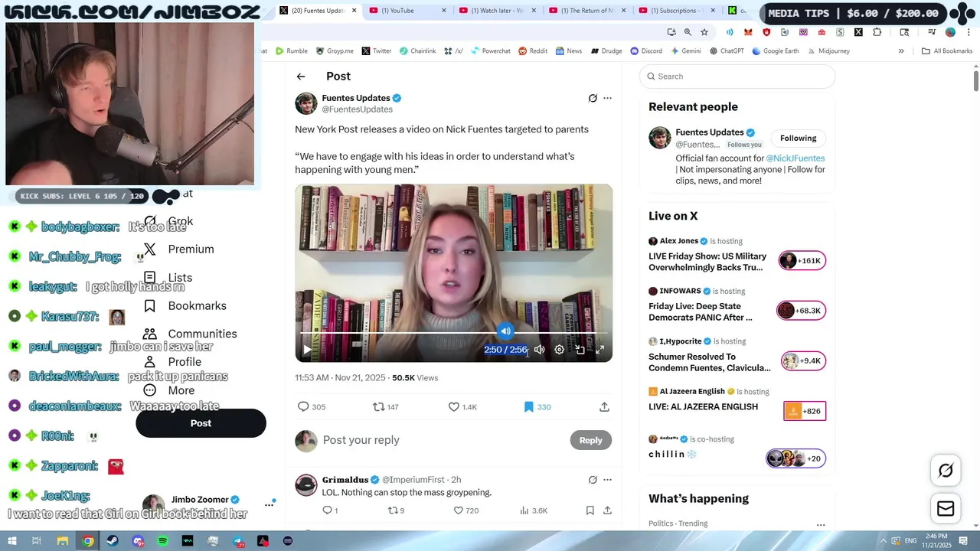Click the Following button for Fuentes Updates

pyautogui.click(x=798, y=139)
